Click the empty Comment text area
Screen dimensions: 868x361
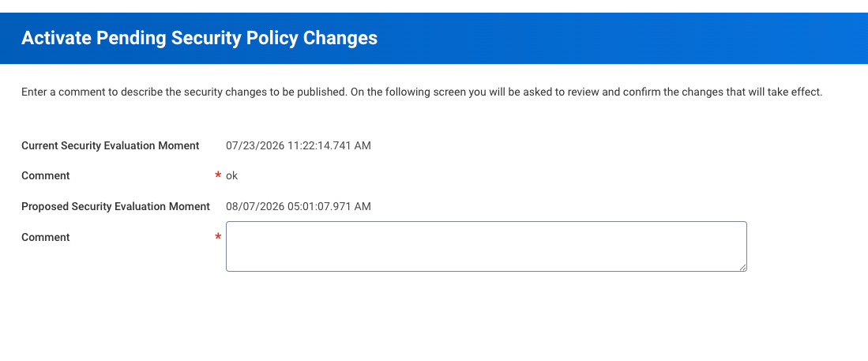[486, 246]
